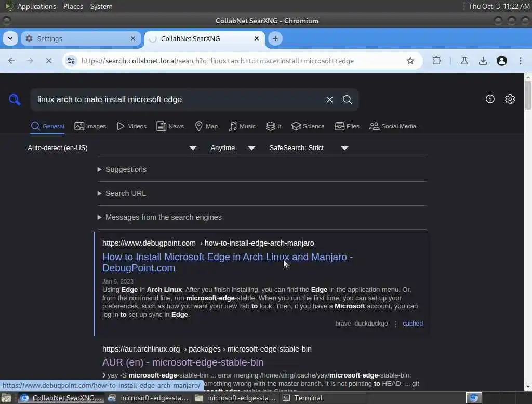
Task: Go back using browser back arrow
Action: point(11,61)
